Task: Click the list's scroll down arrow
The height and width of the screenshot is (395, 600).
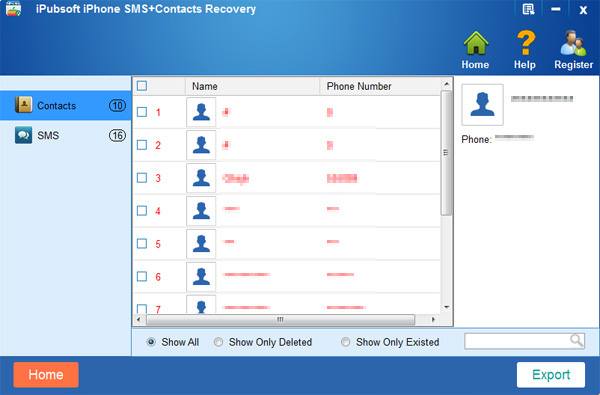Action: click(x=447, y=307)
